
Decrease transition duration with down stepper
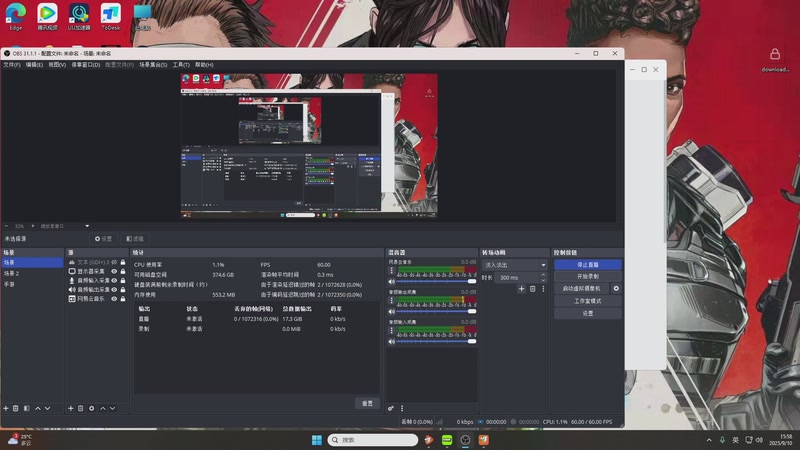[x=543, y=280]
